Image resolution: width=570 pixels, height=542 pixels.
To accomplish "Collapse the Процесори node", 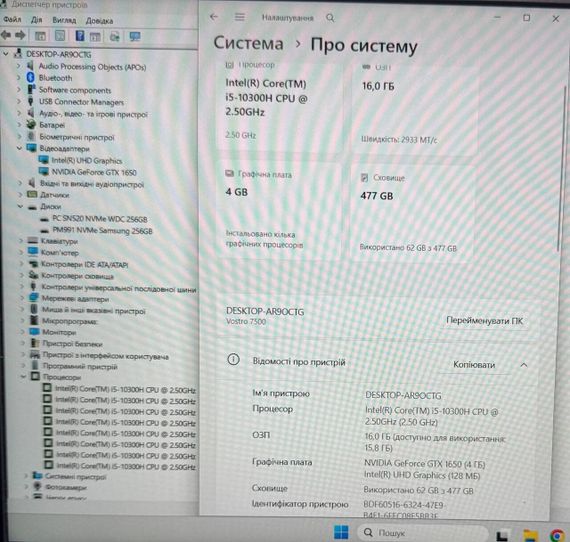I will (23, 377).
